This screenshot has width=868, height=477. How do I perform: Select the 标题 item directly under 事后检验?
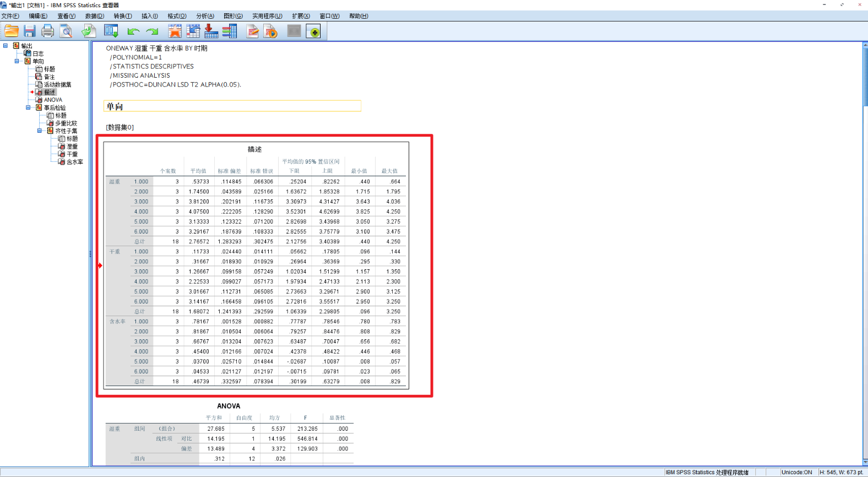61,115
